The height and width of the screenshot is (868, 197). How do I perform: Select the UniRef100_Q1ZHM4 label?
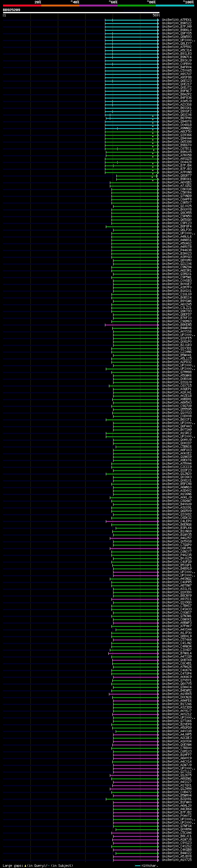pos(176,789)
